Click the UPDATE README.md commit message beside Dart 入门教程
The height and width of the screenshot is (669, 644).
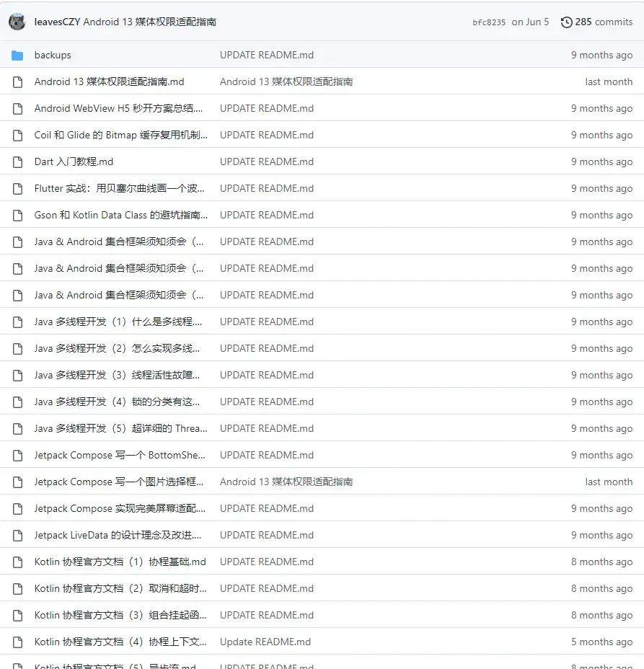point(267,161)
